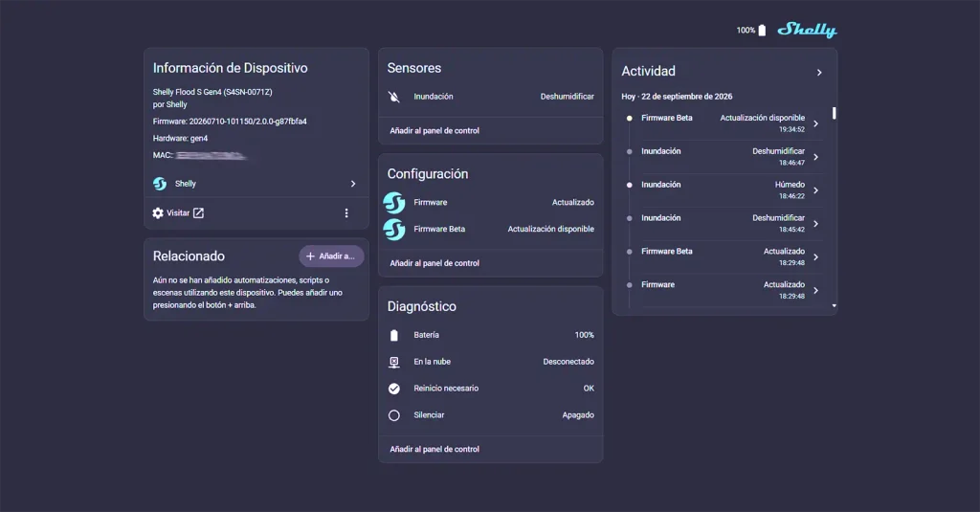Click the Hardware: gen4 text
The width and height of the screenshot is (980, 512).
pyautogui.click(x=180, y=139)
